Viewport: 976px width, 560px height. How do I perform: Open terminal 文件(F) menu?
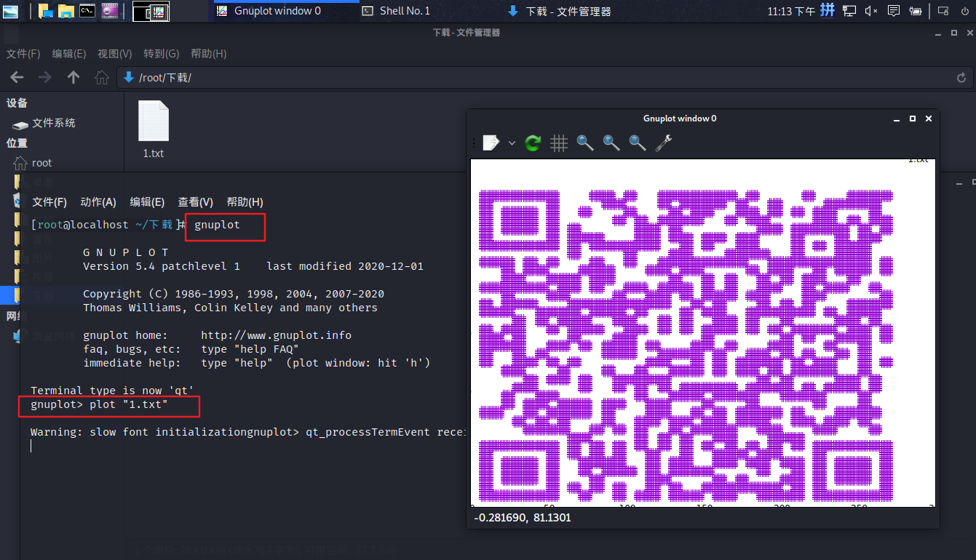point(49,202)
